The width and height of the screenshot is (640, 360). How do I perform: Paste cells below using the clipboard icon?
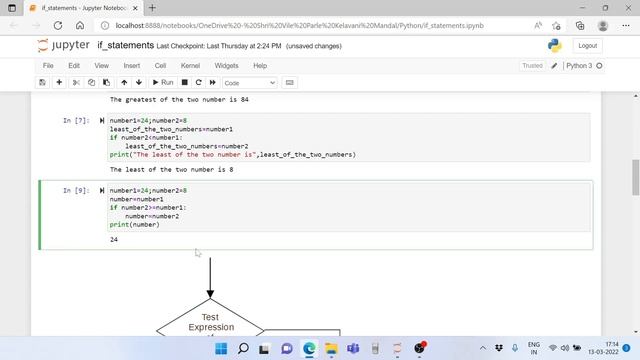point(107,82)
